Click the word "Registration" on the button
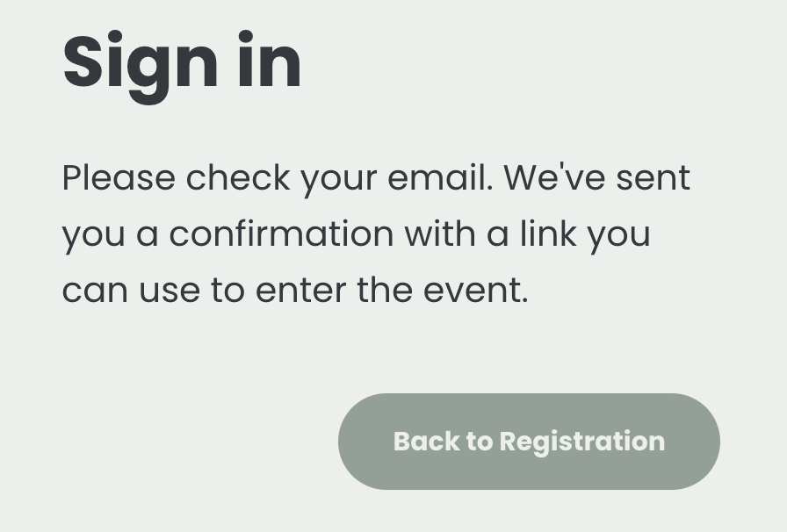Viewport: 787px width, 532px height. [582, 442]
